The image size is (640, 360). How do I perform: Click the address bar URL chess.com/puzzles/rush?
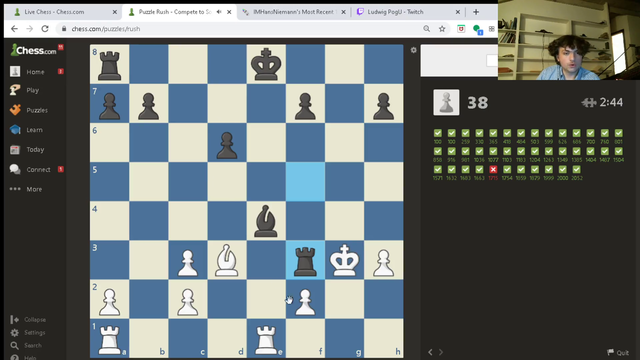click(106, 29)
